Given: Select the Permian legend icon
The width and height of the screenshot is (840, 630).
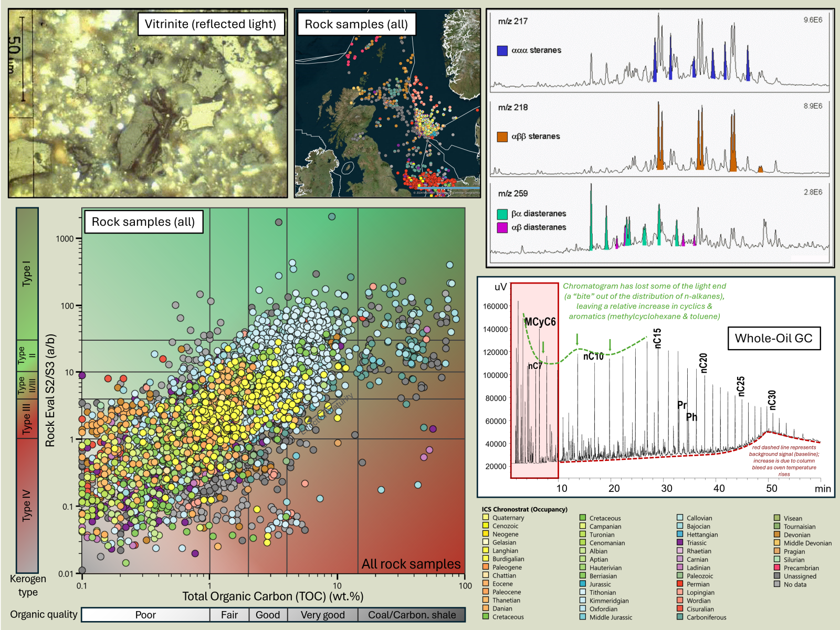Looking at the screenshot, I should click(680, 584).
